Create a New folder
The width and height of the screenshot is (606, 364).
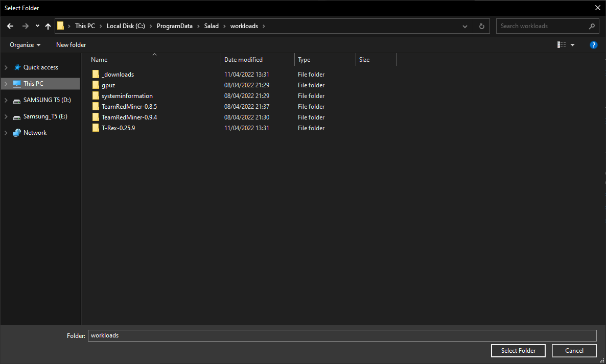(71, 45)
